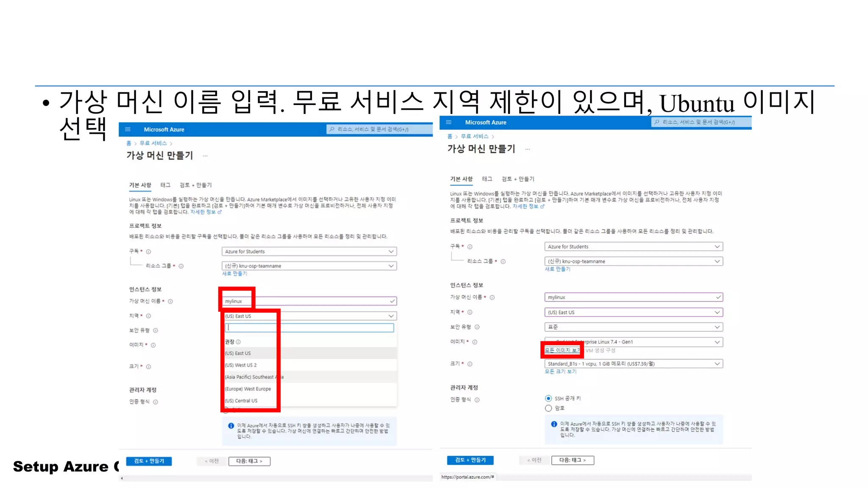Click info icon next to right 인증 형식 label
The image size is (868, 488).
tap(477, 400)
